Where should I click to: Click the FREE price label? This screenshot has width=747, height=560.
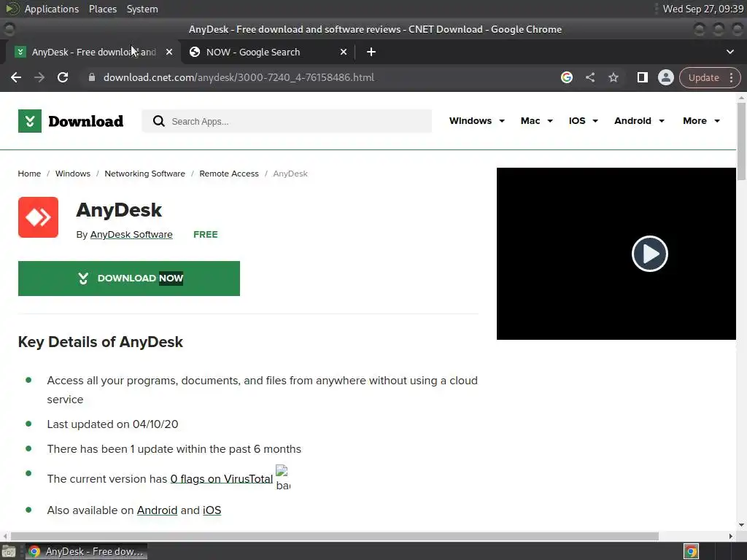coord(205,234)
